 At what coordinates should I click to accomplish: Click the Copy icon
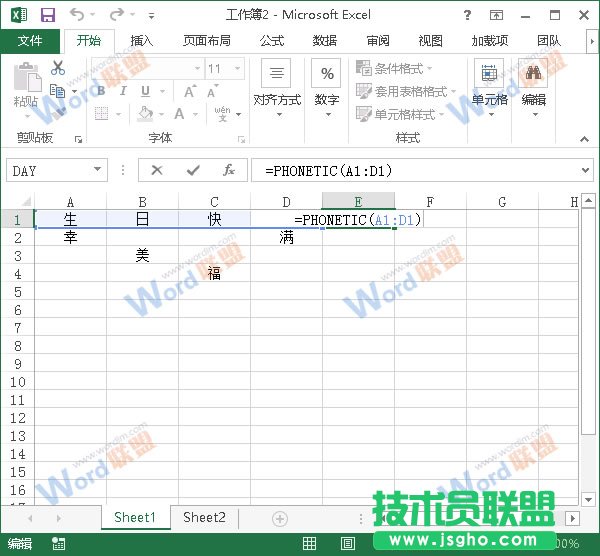pyautogui.click(x=58, y=91)
